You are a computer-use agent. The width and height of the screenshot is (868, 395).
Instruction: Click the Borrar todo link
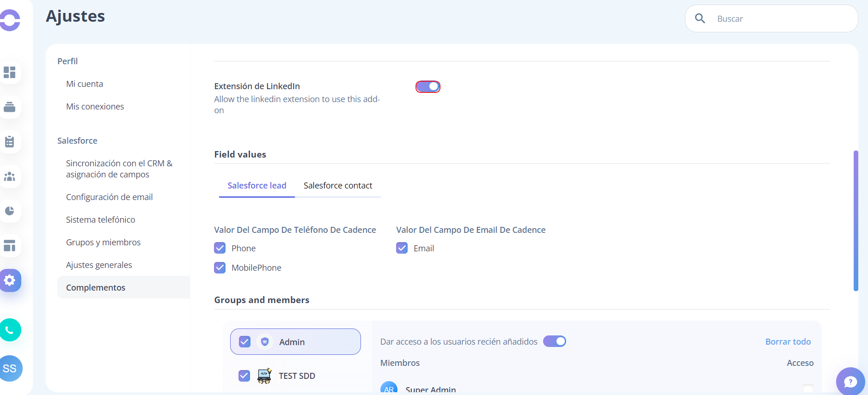coord(788,342)
